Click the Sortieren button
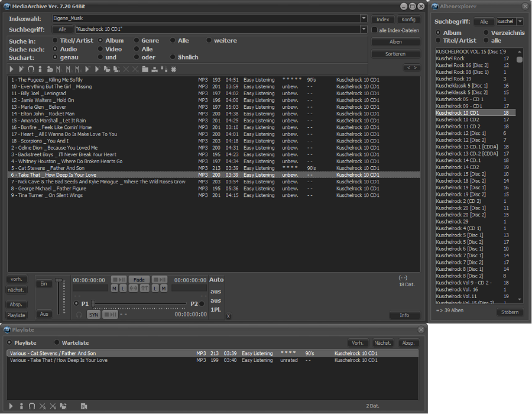 tap(395, 53)
